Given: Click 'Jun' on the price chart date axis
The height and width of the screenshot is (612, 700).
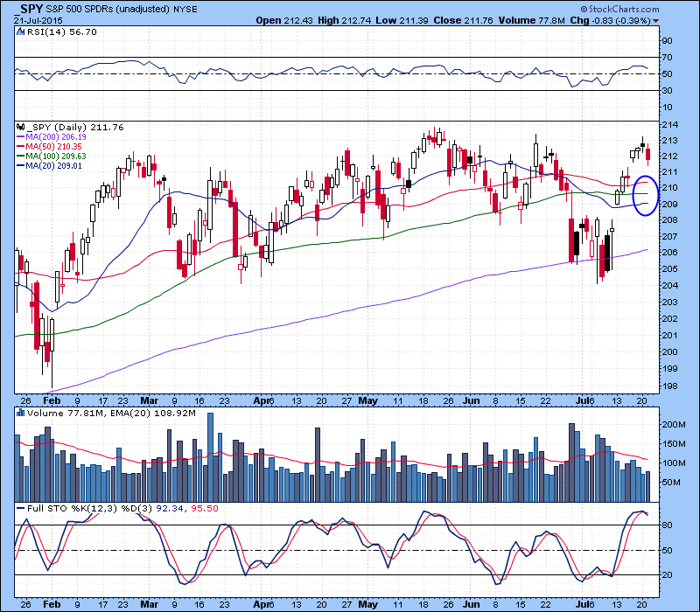Looking at the screenshot, I should point(471,400).
